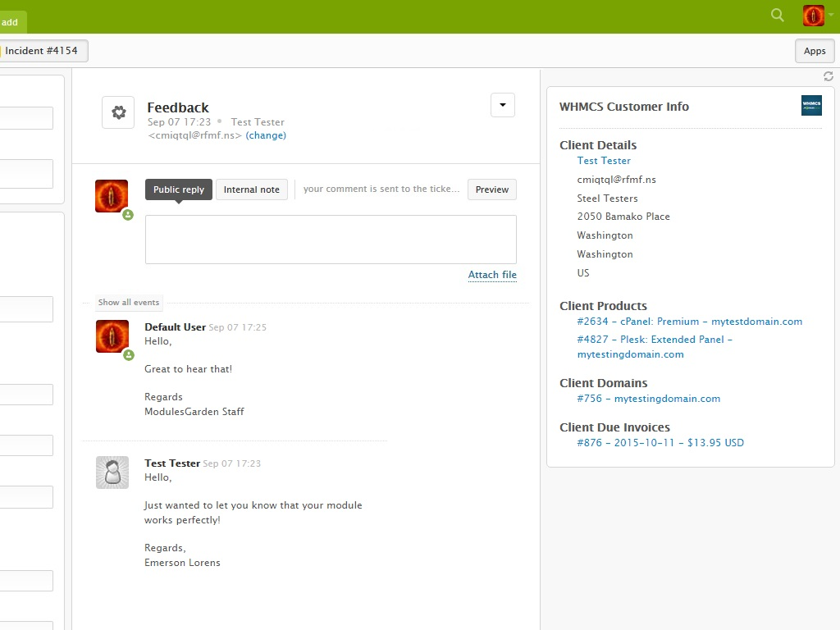The height and width of the screenshot is (630, 840).
Task: Open the ticket options dropdown arrow
Action: point(502,105)
